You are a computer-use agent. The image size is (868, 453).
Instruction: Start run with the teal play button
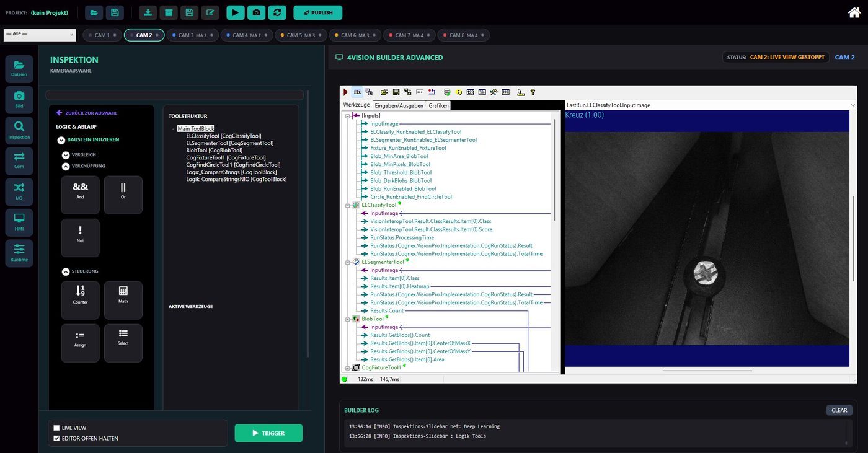click(x=236, y=12)
